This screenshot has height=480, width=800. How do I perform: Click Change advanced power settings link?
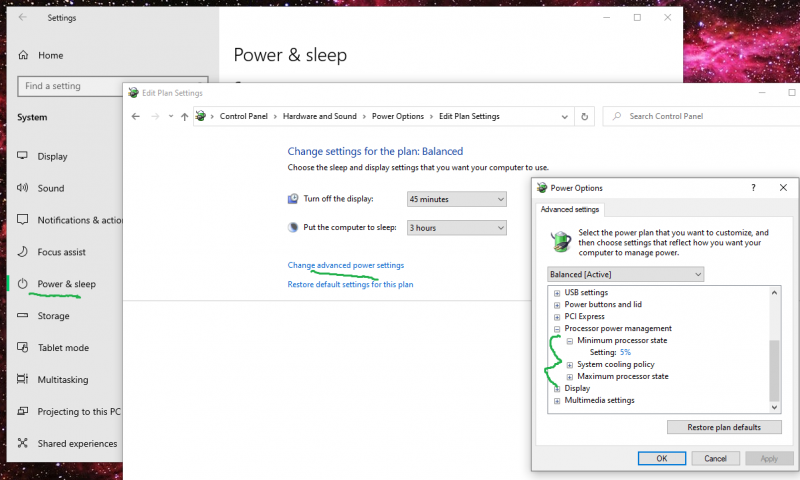click(346, 265)
